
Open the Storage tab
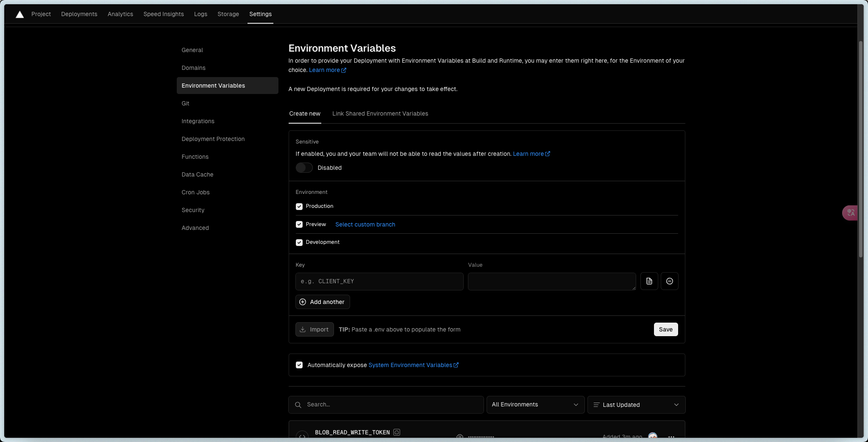point(228,14)
